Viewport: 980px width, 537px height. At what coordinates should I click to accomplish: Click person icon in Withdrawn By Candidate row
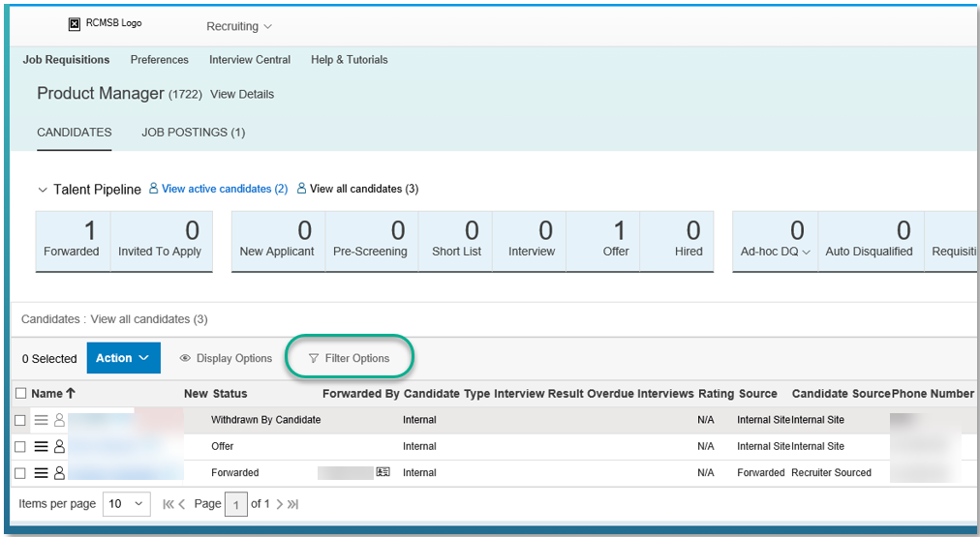[x=59, y=420]
